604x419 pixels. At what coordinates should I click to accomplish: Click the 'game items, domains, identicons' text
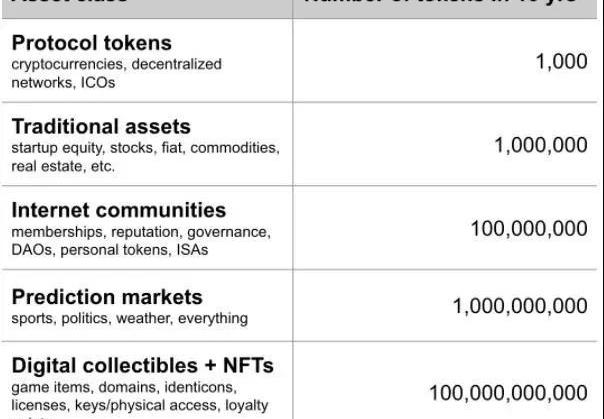coord(124,387)
